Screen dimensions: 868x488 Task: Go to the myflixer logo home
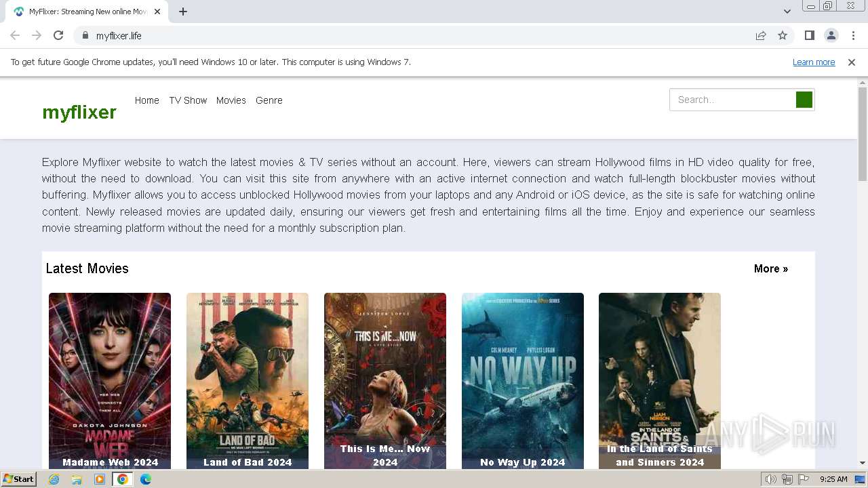(79, 112)
